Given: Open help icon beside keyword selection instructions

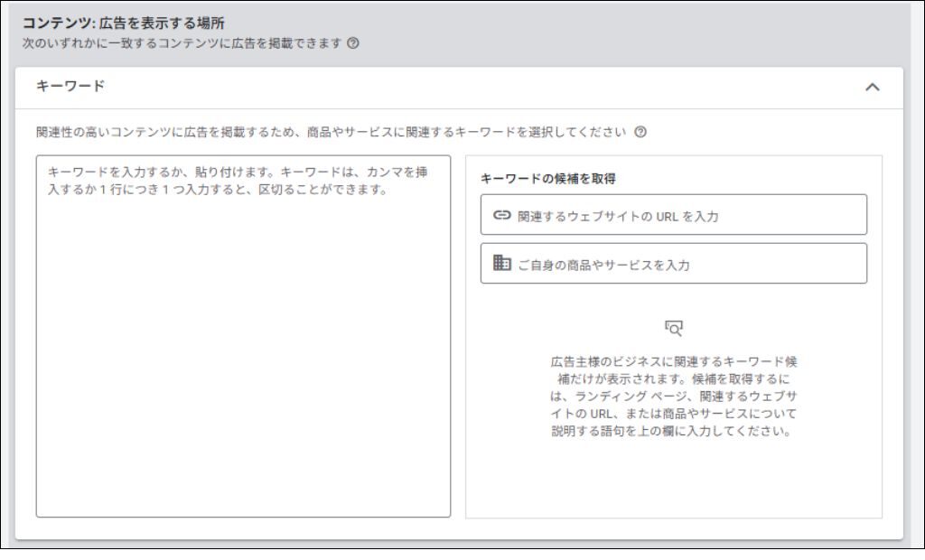Looking at the screenshot, I should pos(640,132).
